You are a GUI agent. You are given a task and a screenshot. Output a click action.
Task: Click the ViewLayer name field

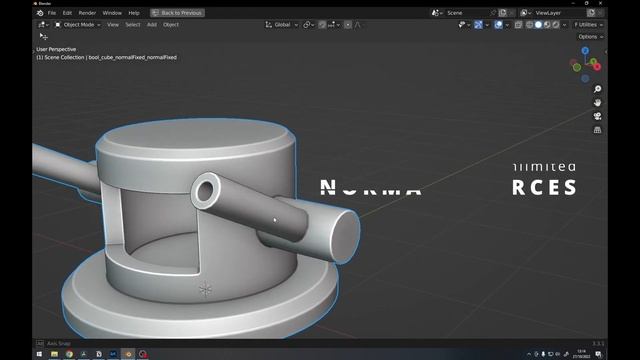[558, 13]
